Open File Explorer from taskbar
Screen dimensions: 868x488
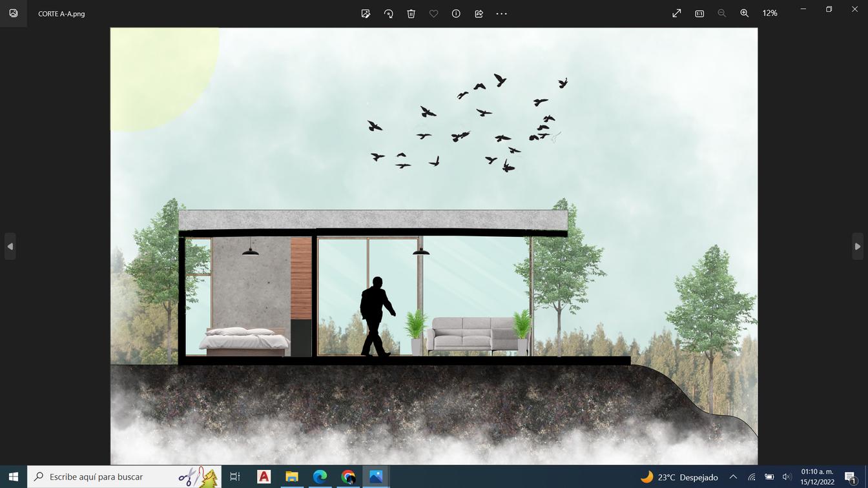292,476
